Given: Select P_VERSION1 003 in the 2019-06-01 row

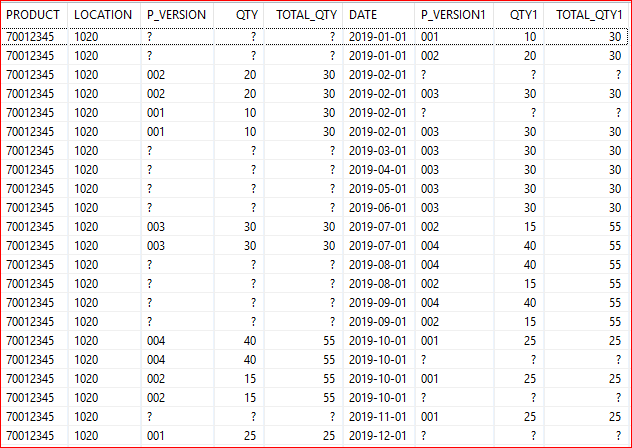Looking at the screenshot, I should click(430, 207).
